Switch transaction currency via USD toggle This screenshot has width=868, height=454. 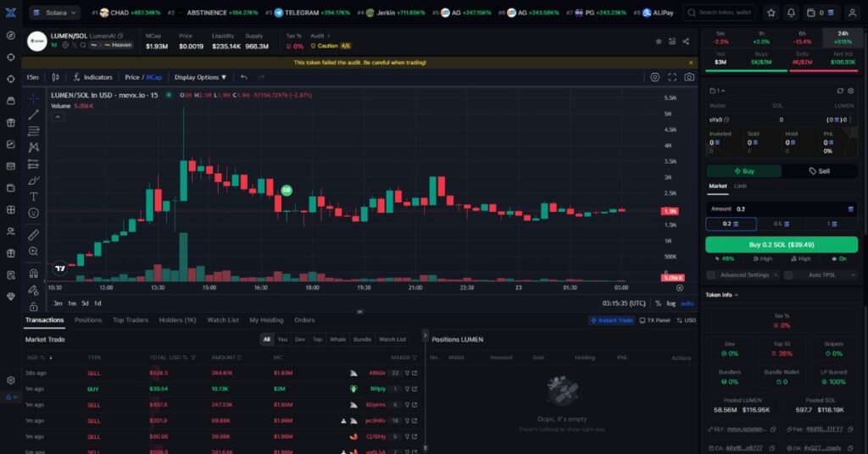point(687,320)
